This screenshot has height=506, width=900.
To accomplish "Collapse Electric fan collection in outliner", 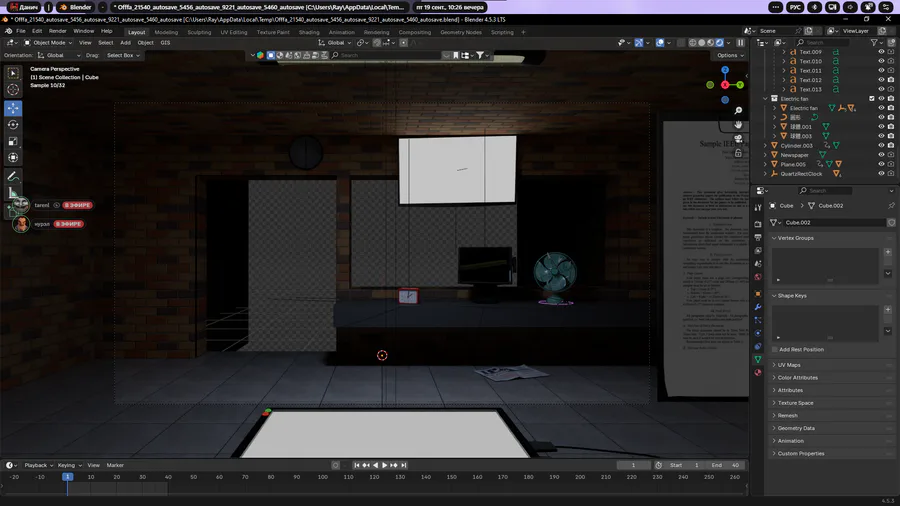I will coord(765,99).
